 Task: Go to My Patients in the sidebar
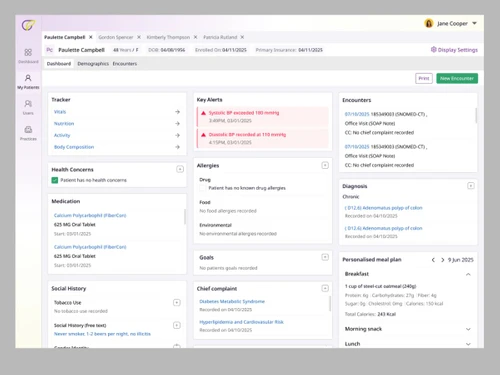[x=28, y=82]
